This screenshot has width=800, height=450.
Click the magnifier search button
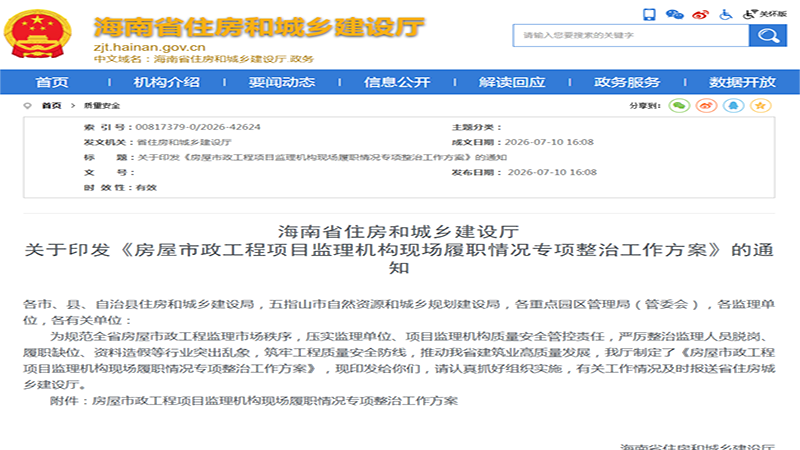(768, 36)
